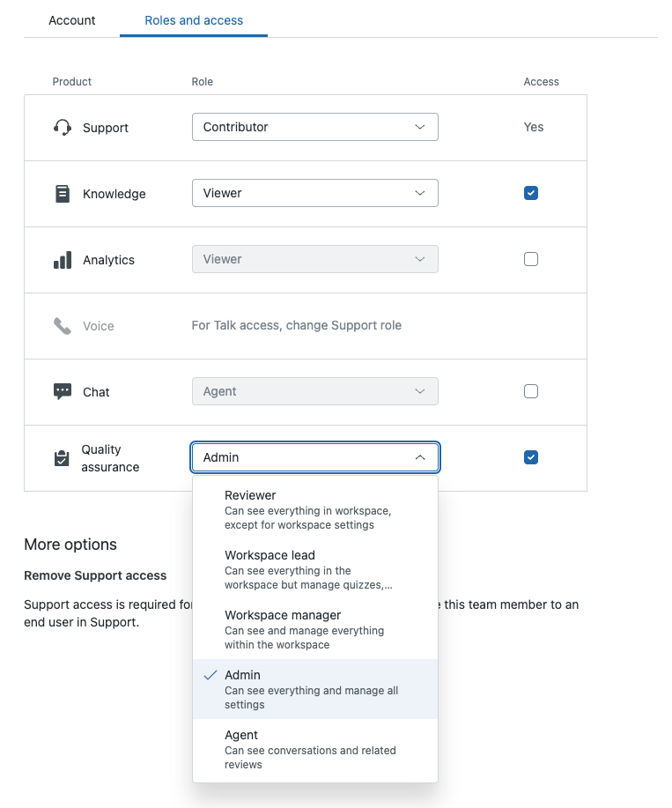This screenshot has height=808, width=672.
Task: Switch to the Account tab
Action: click(72, 19)
